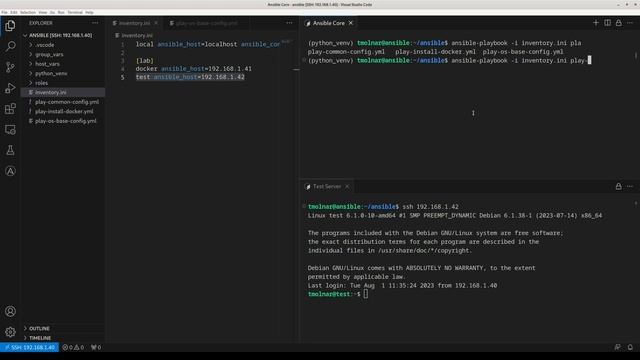
Task: Open the Explorer view in activity bar
Action: coord(10,26)
